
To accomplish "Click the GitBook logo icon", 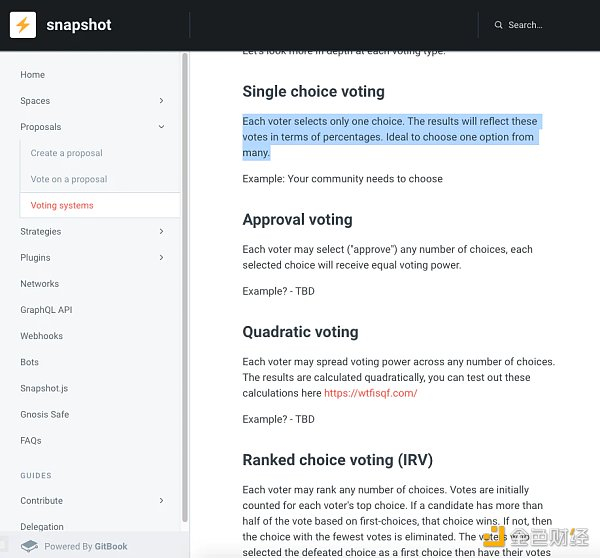I will 30,546.
